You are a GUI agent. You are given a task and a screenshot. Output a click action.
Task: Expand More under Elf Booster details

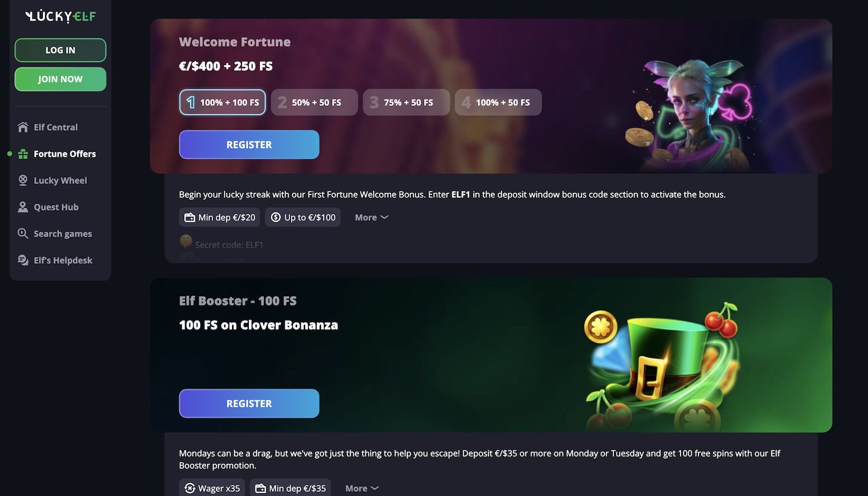point(362,488)
